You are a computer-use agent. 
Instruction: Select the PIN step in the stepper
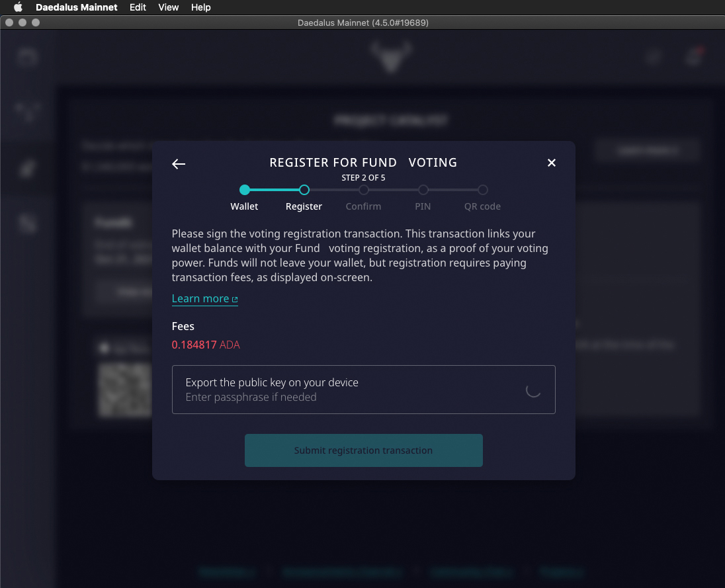(423, 190)
